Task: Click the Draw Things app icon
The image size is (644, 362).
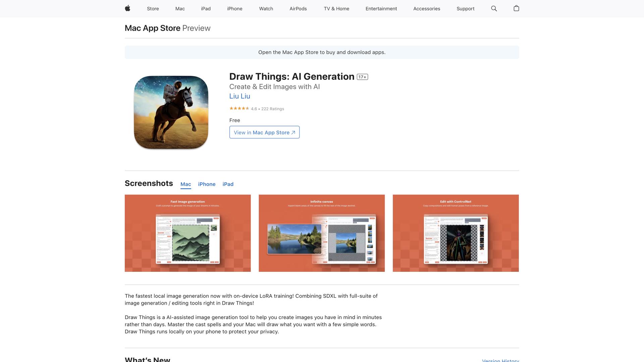Action: click(171, 112)
